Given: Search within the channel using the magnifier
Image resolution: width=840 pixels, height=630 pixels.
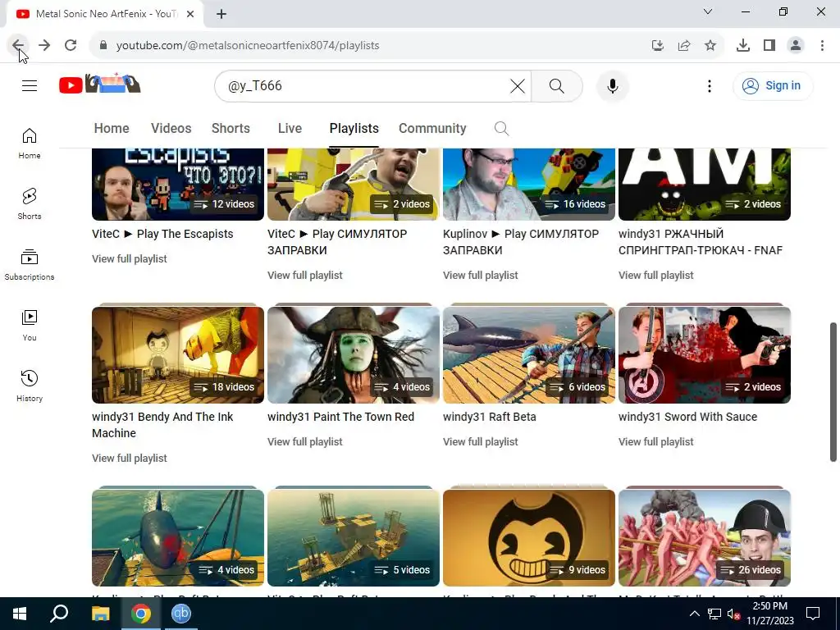Looking at the screenshot, I should tap(501, 129).
